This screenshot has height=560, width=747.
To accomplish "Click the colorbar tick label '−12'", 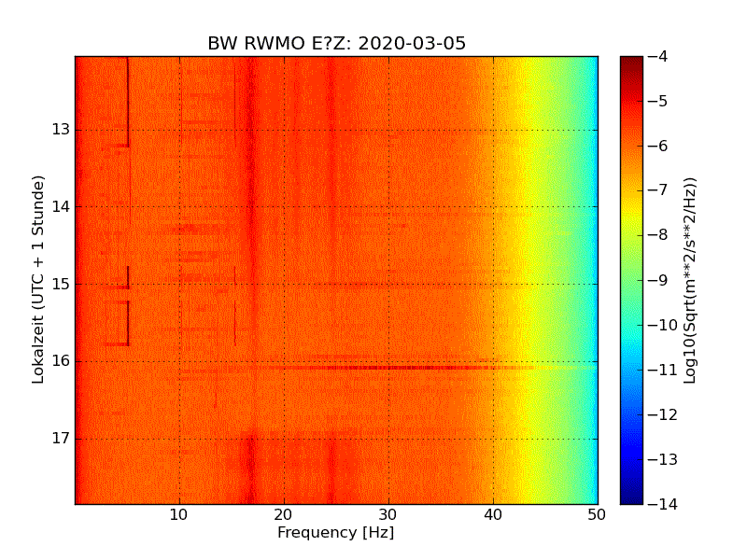I will point(663,414).
